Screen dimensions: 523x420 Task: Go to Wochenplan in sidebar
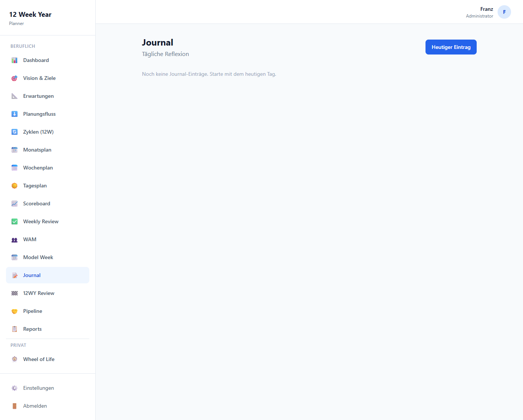click(38, 168)
